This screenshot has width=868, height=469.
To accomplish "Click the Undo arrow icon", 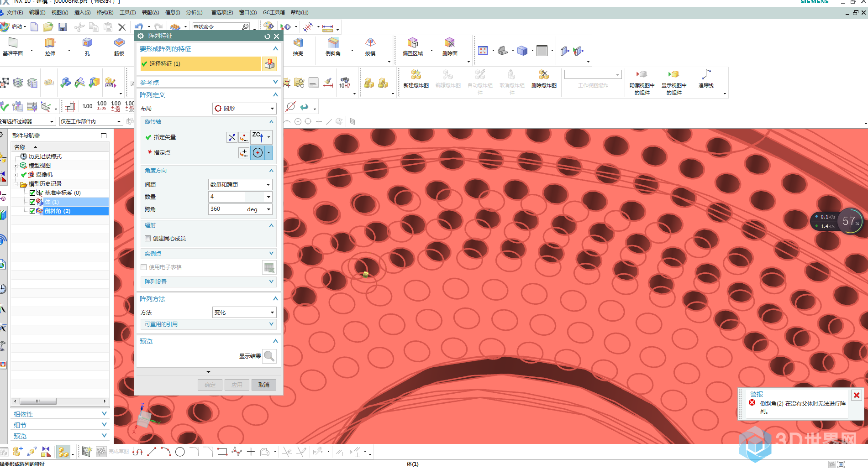I will click(x=139, y=27).
